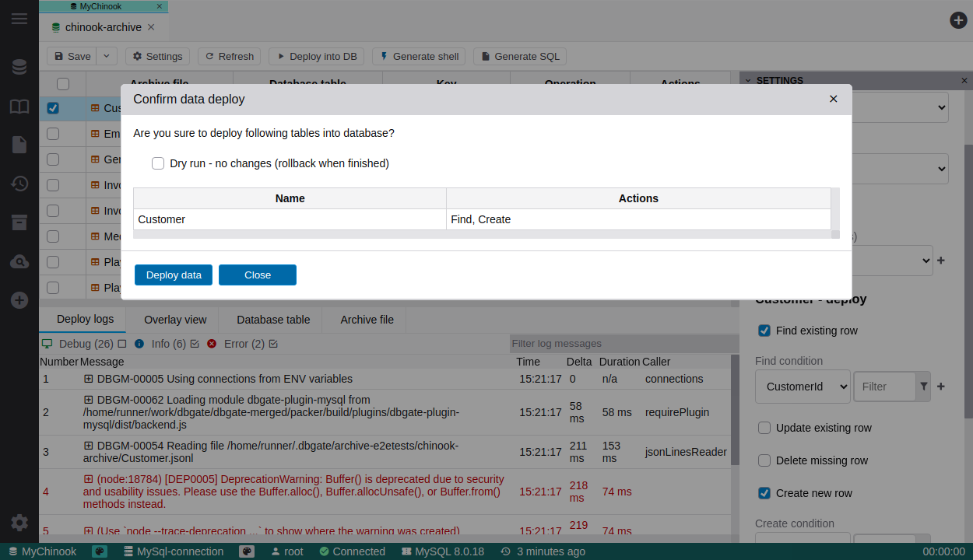Enable the Dry run checkbox
The image size is (973, 560).
tap(158, 163)
